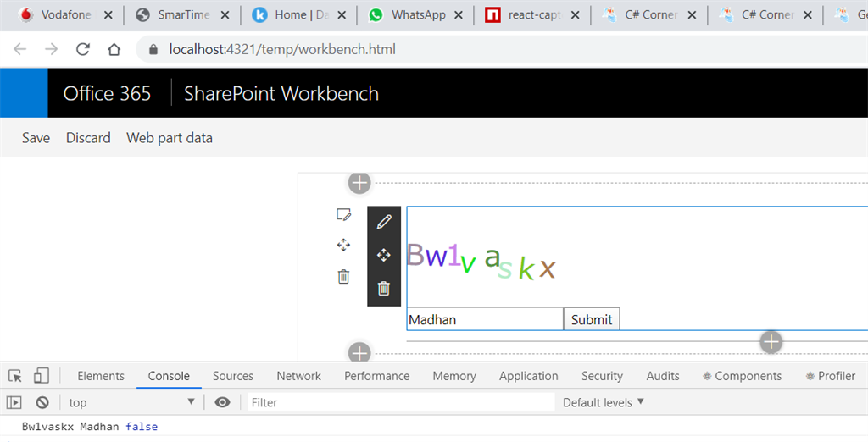Add a web part below the section

[x=359, y=352]
